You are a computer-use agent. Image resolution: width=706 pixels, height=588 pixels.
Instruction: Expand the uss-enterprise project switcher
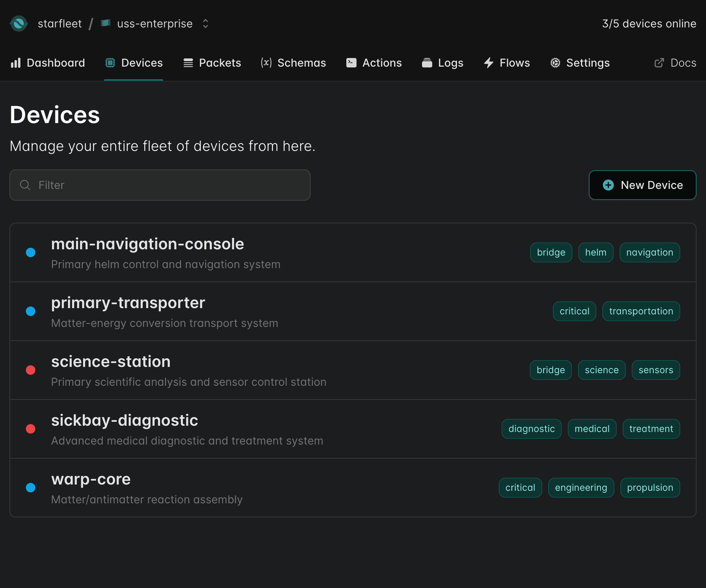point(205,24)
